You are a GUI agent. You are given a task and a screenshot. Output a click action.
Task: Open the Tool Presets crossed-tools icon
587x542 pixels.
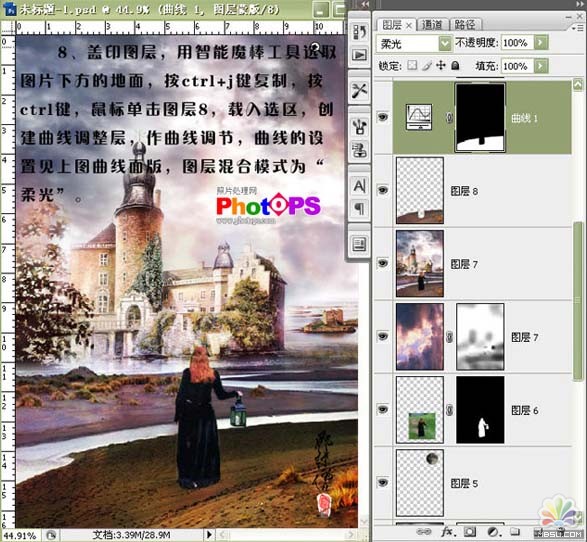[359, 91]
